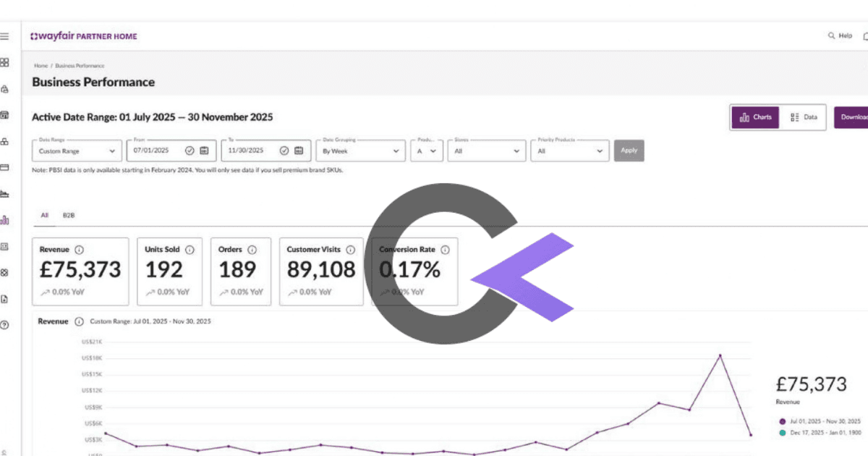Click the Help link in header
The width and height of the screenshot is (868, 456).
[x=846, y=35]
